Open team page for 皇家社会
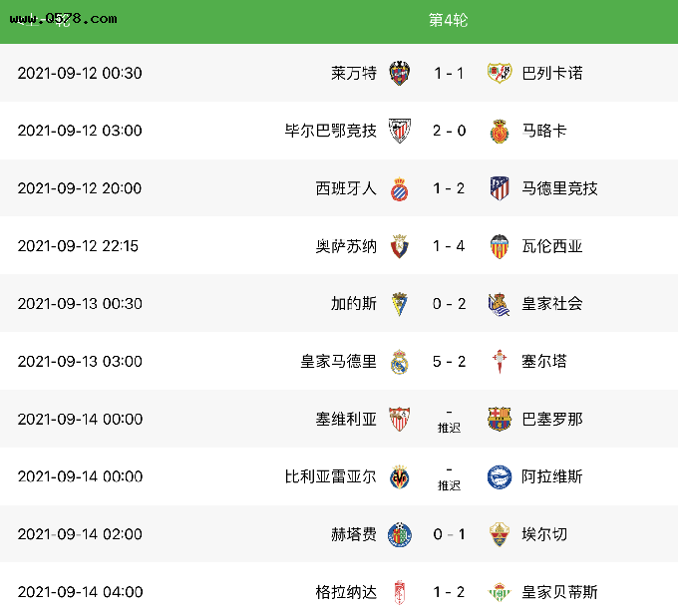The height and width of the screenshot is (616, 678). [552, 303]
